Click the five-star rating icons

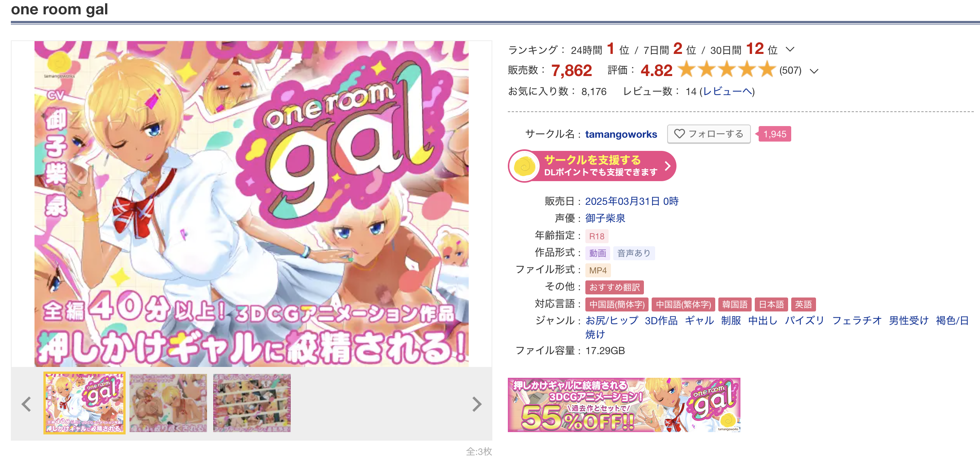click(x=727, y=70)
